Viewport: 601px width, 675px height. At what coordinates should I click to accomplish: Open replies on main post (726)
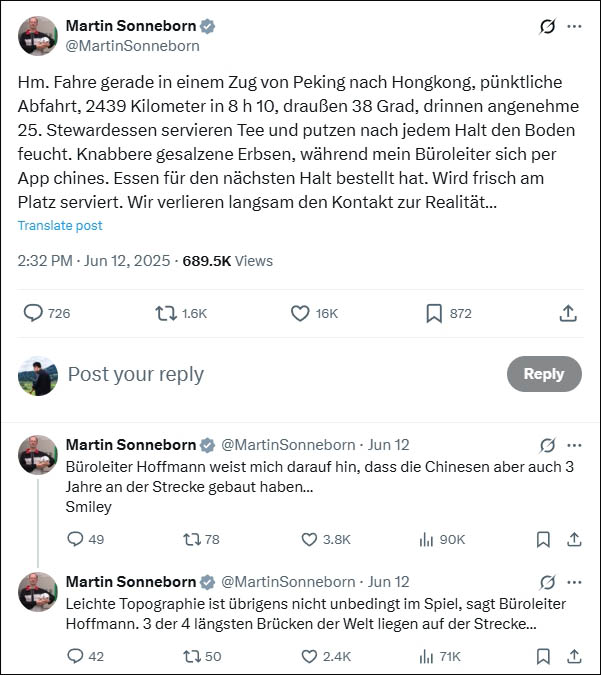pos(34,313)
